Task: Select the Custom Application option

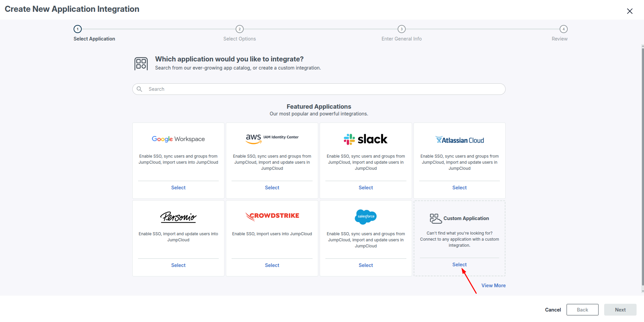Action: pos(459,265)
